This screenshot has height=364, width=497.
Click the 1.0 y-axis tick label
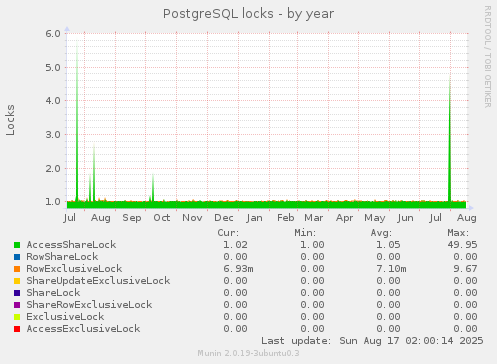tap(53, 202)
